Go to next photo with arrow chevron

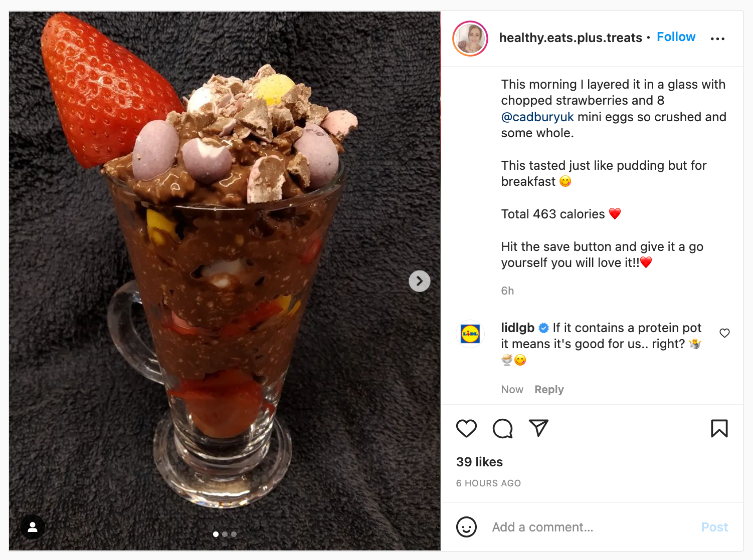tap(420, 281)
